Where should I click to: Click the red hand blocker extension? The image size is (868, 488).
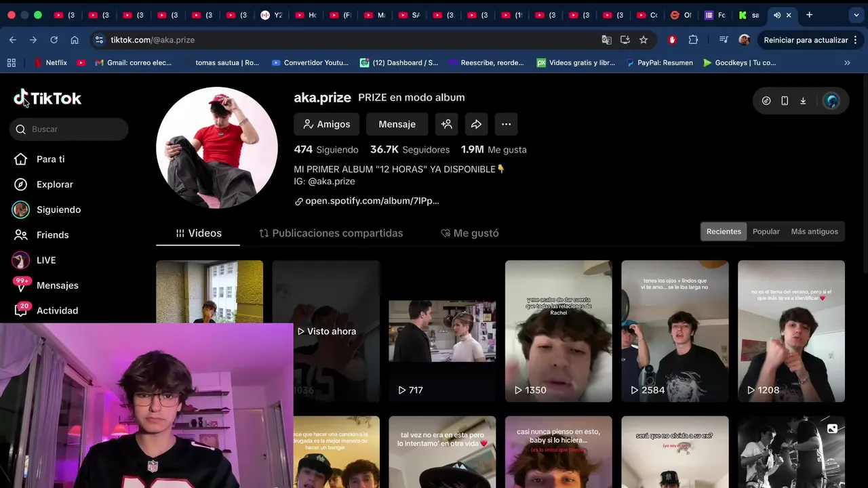672,40
